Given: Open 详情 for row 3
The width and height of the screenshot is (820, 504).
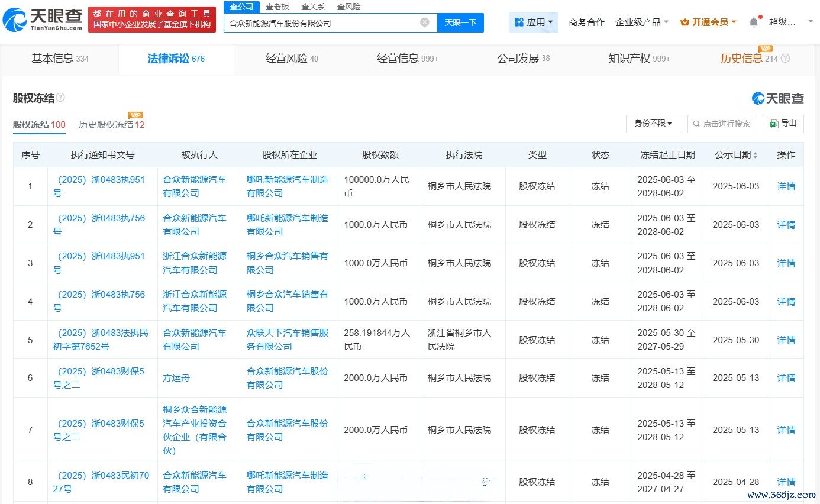Looking at the screenshot, I should [786, 263].
